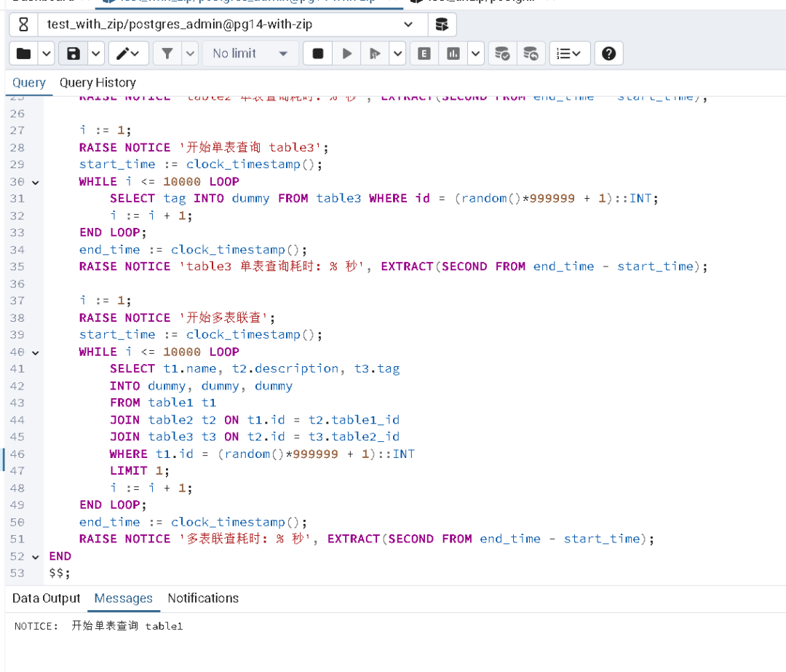Switch to the Query History tab
The height and width of the screenshot is (672, 786).
coord(98,82)
